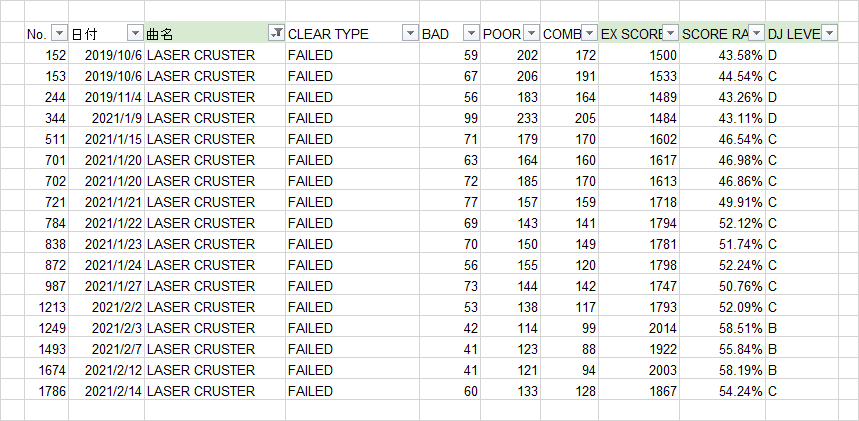859x421 pixels.
Task: Select the DJ level B cell for row 1674
Action: point(802,371)
